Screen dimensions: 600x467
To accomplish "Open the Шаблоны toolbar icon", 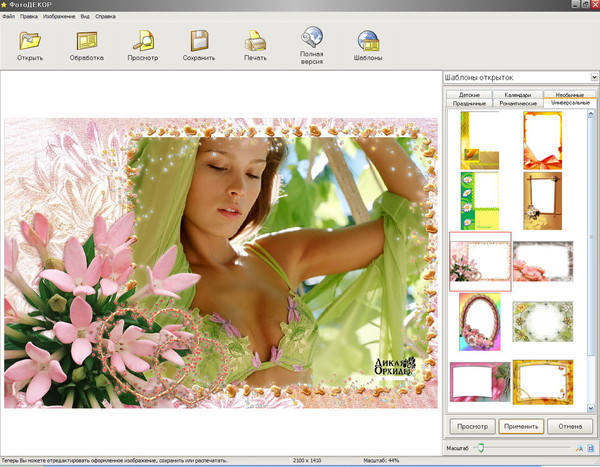I will point(368,41).
